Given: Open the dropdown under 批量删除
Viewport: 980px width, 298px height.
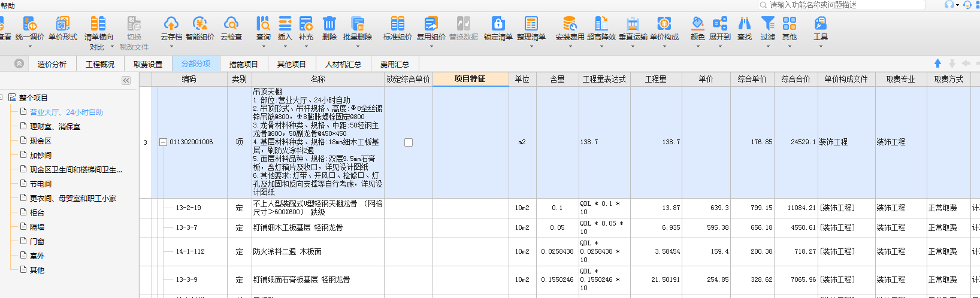Looking at the screenshot, I should tap(358, 46).
